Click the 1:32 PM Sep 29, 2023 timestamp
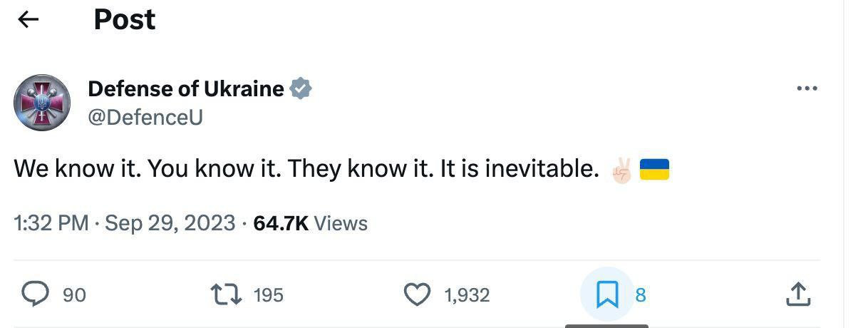The image size is (868, 328). pos(124,223)
